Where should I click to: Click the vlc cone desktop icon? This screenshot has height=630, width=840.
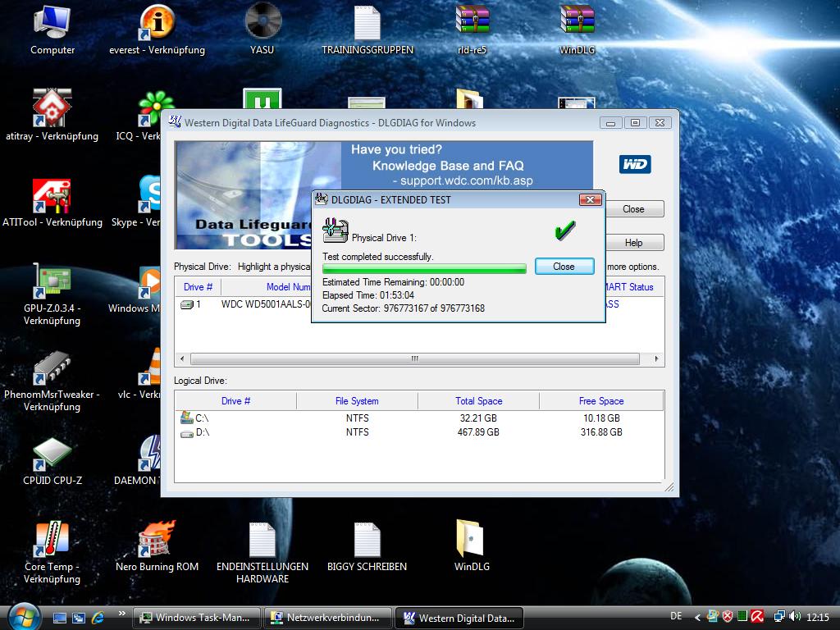coord(149,367)
